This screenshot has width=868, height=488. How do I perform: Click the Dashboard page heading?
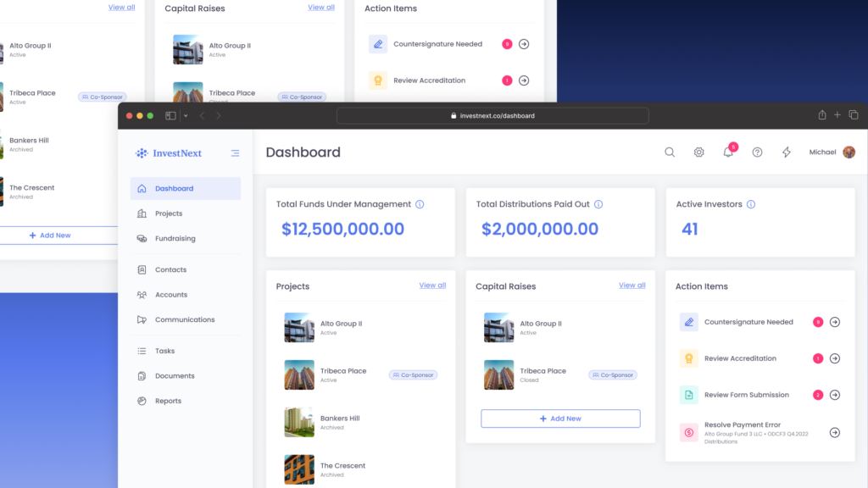303,152
